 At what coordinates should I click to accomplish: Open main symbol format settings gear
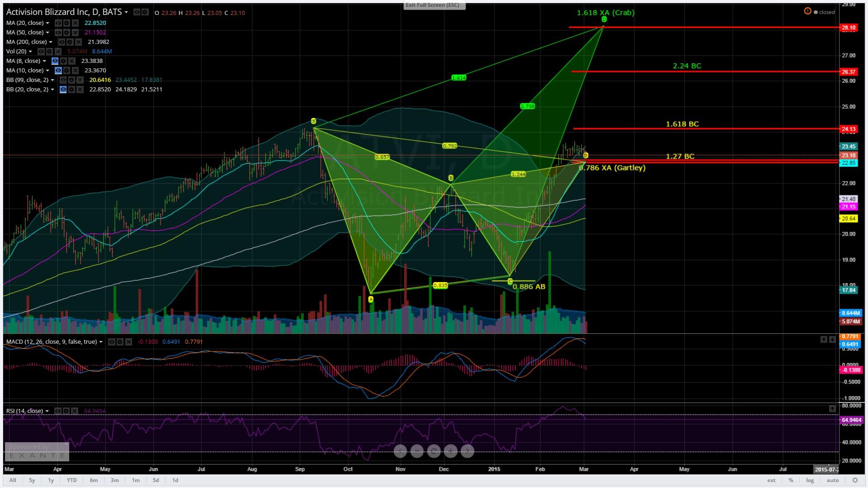point(145,12)
